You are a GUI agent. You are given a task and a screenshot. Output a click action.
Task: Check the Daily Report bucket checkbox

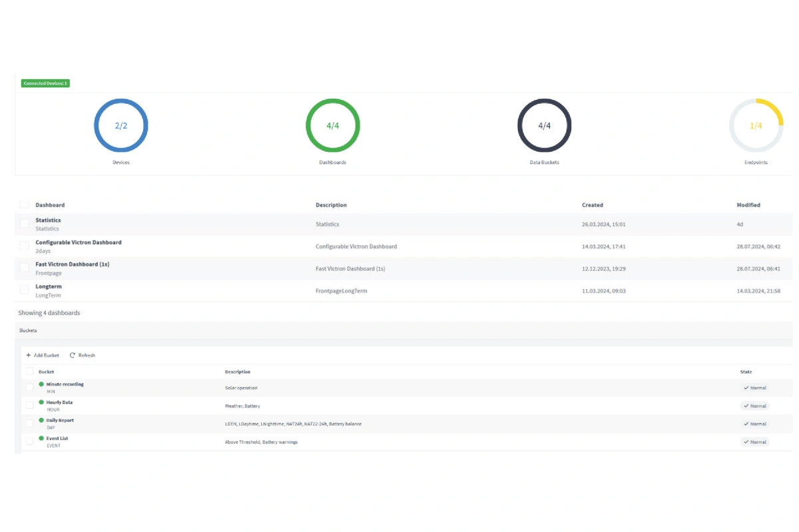29,423
